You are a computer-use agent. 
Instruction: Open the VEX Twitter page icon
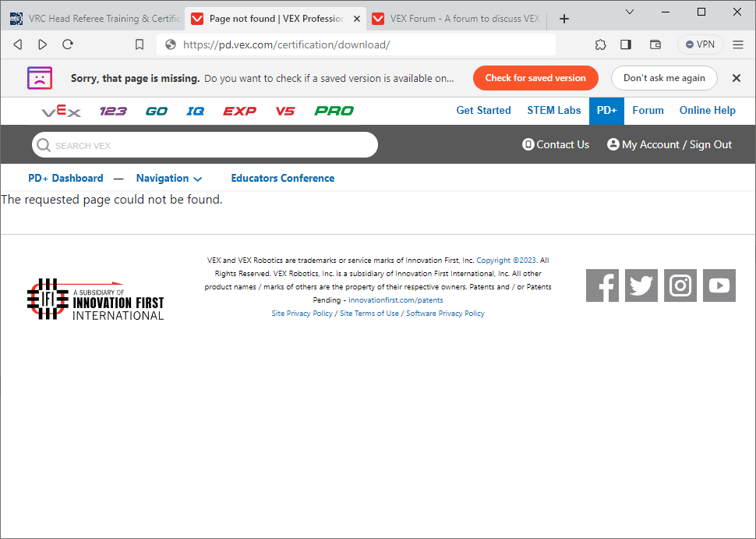click(641, 285)
